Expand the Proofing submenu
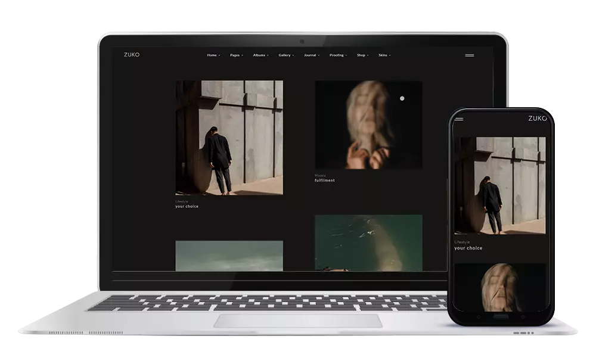This screenshot has height=364, width=596. [x=337, y=54]
